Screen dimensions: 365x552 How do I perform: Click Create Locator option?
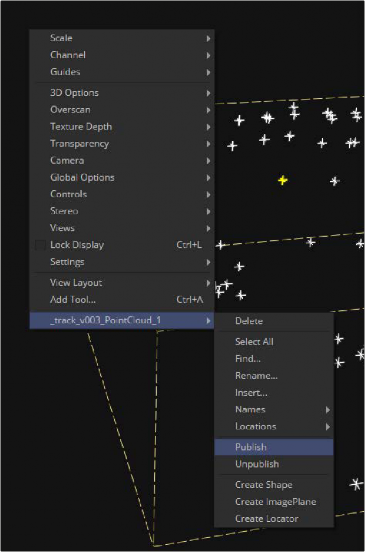click(274, 519)
